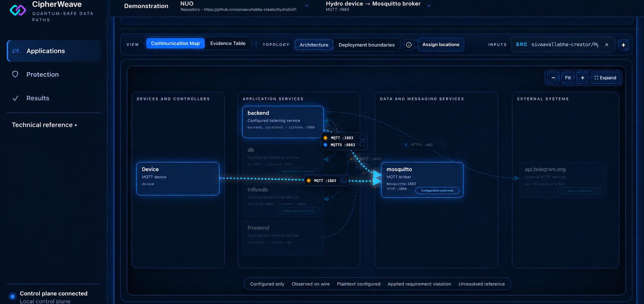
Task: Click the mosquitto Configuration confirmed badge
Action: (437, 190)
